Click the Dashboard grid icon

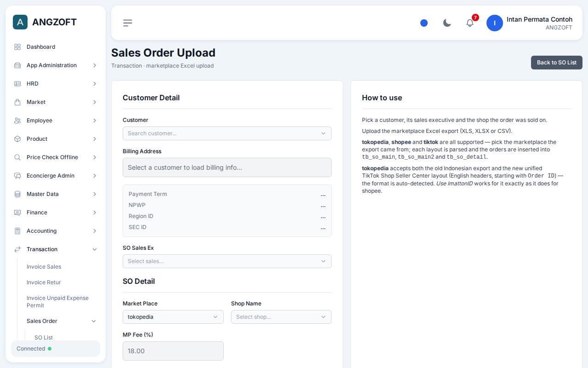pyautogui.click(x=17, y=47)
